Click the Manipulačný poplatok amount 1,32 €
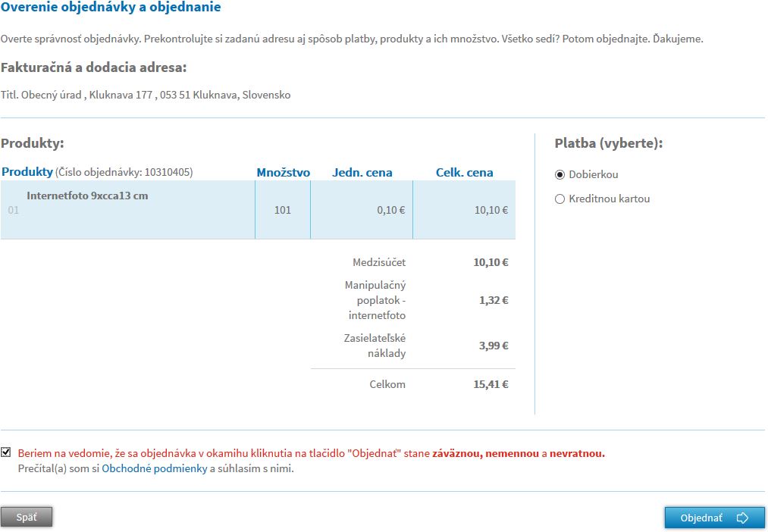The width and height of the screenshot is (768, 532). pyautogui.click(x=493, y=300)
